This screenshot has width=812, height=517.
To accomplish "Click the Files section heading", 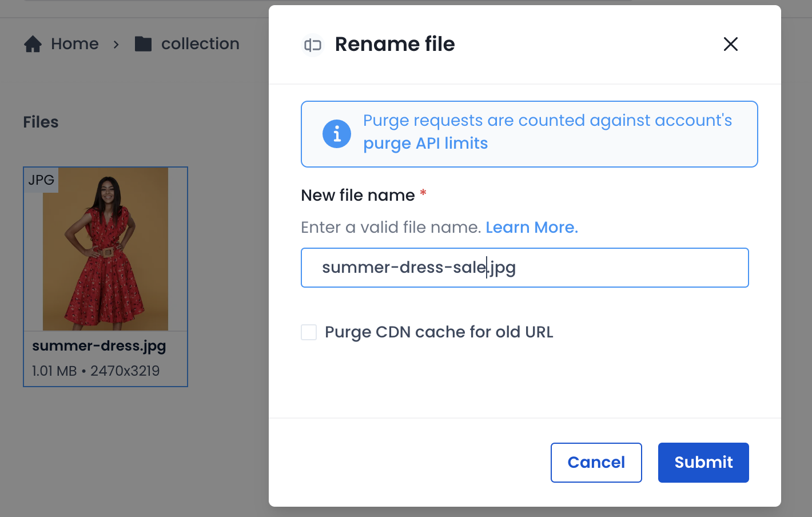I will [41, 122].
